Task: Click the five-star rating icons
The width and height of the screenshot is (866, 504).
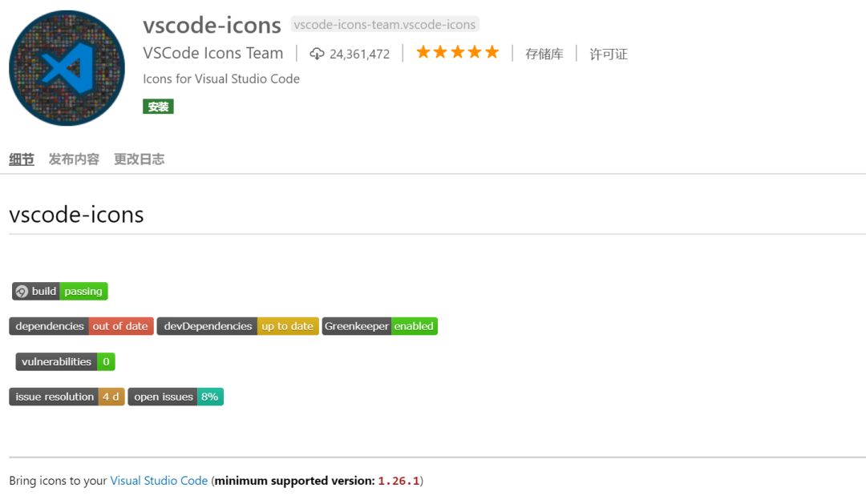Action: click(457, 53)
